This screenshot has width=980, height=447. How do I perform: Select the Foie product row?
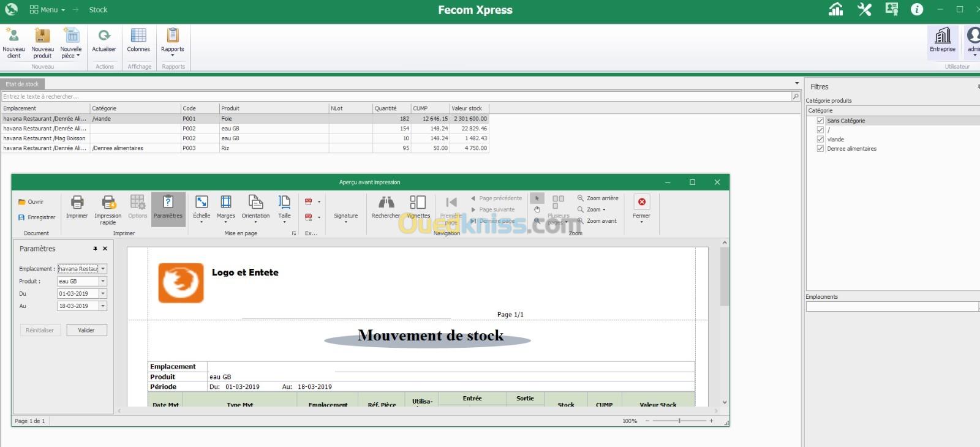[x=245, y=119]
